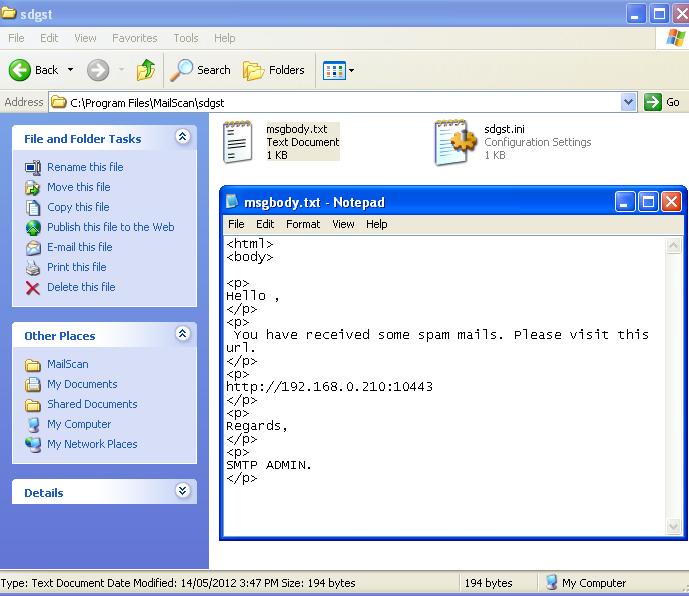Click the green Back arrow icon
The image size is (689, 596).
20,70
